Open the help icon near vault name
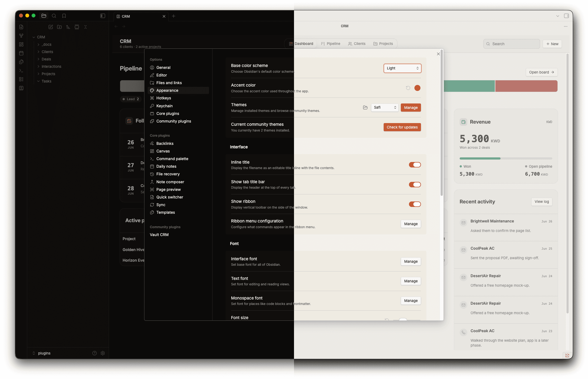 point(95,353)
